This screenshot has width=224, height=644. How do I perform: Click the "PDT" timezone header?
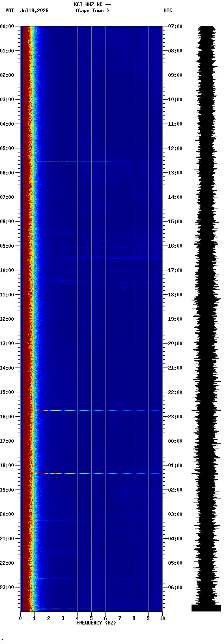tap(9, 11)
